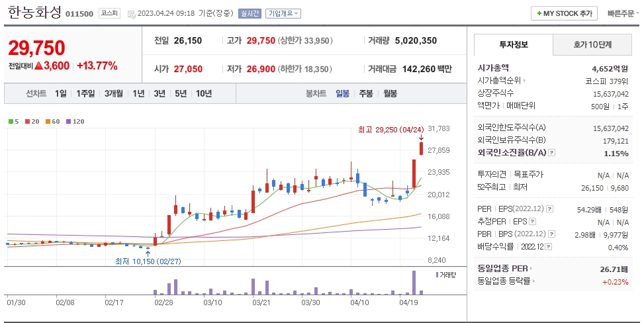Click the arrow beside 시가총액순위
The height and width of the screenshot is (323, 644).
(524, 81)
